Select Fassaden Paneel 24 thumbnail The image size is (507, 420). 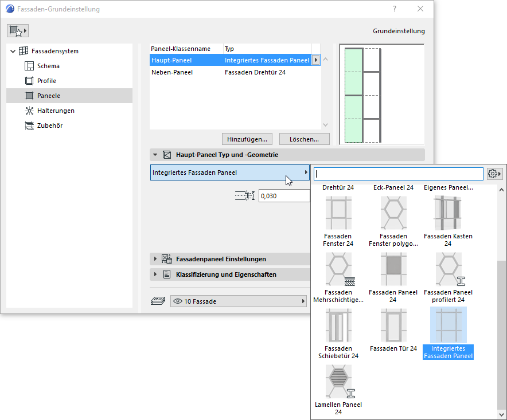393,269
